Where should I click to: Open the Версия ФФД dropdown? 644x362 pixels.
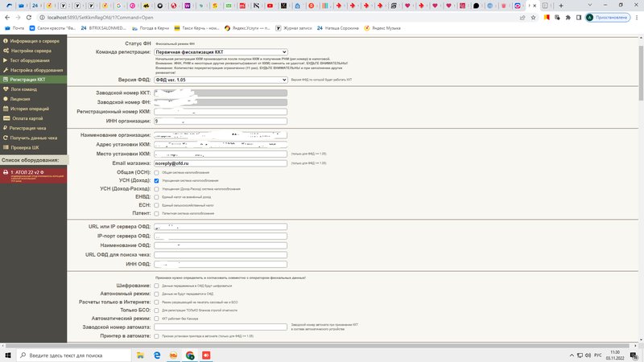click(x=221, y=80)
